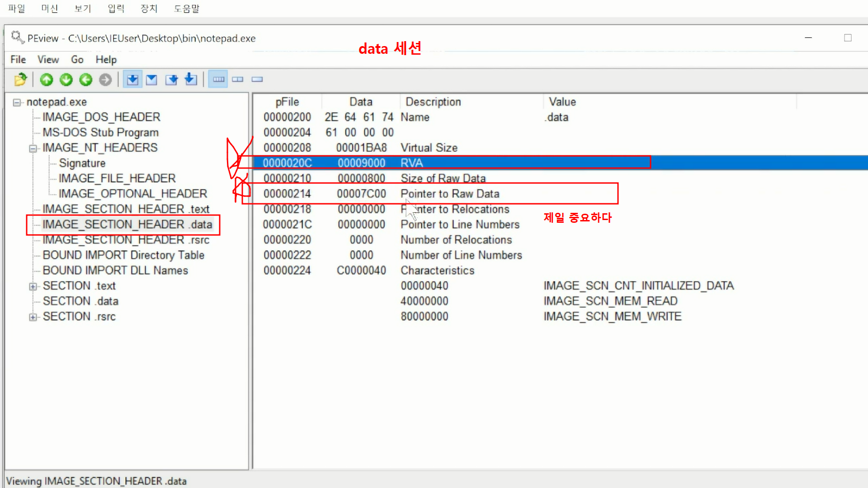Select the single-segment width icon
Screen dimensions: 868x488
click(257, 80)
